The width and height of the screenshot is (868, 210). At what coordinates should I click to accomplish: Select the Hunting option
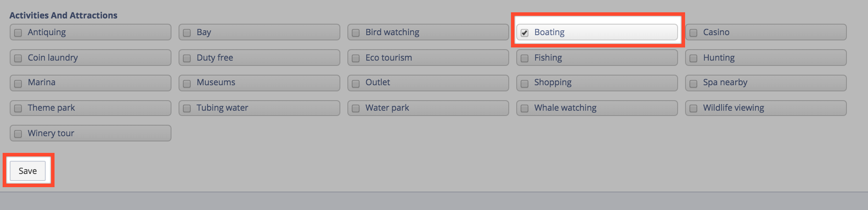click(693, 58)
